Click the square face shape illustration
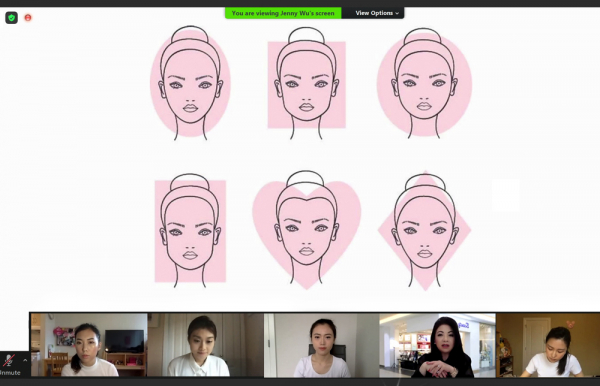The height and width of the screenshot is (386, 600). point(307,83)
